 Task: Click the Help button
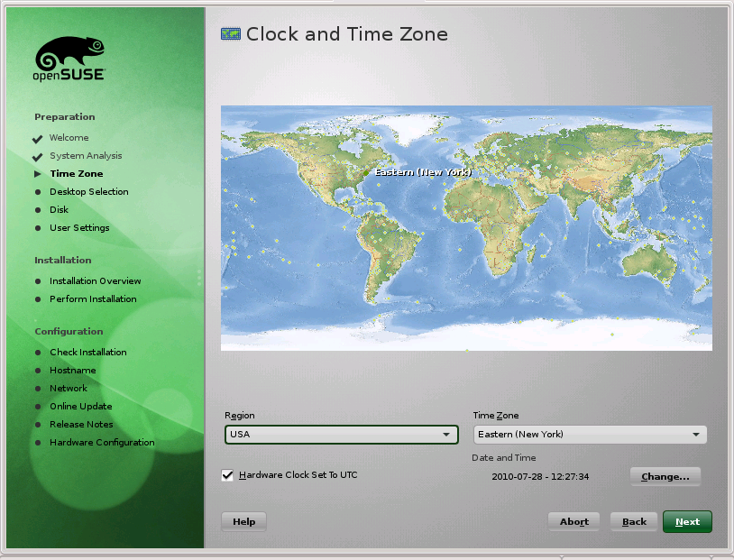(243, 521)
